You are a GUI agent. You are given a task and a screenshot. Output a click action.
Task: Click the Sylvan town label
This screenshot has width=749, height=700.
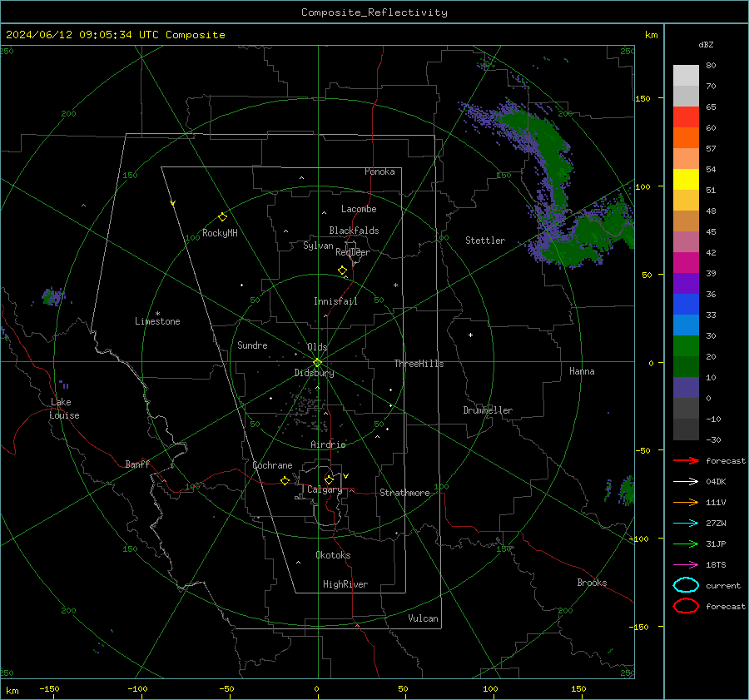pos(318,246)
